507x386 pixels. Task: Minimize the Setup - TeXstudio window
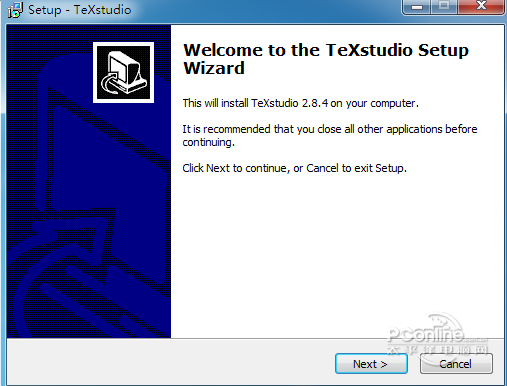pyautogui.click(x=417, y=7)
